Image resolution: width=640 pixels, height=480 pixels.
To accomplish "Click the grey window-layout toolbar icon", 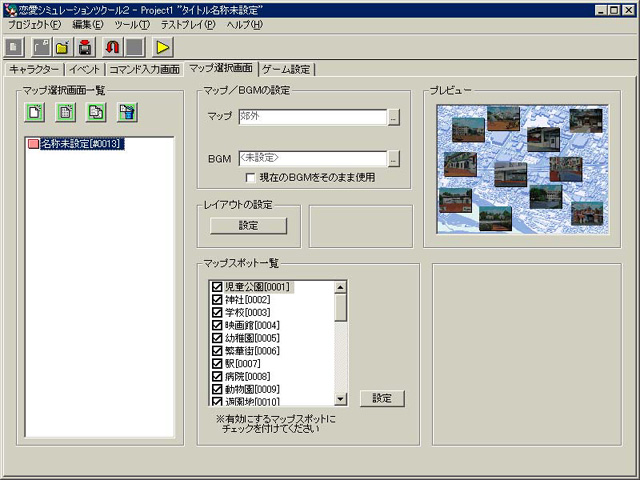I will tap(41, 47).
